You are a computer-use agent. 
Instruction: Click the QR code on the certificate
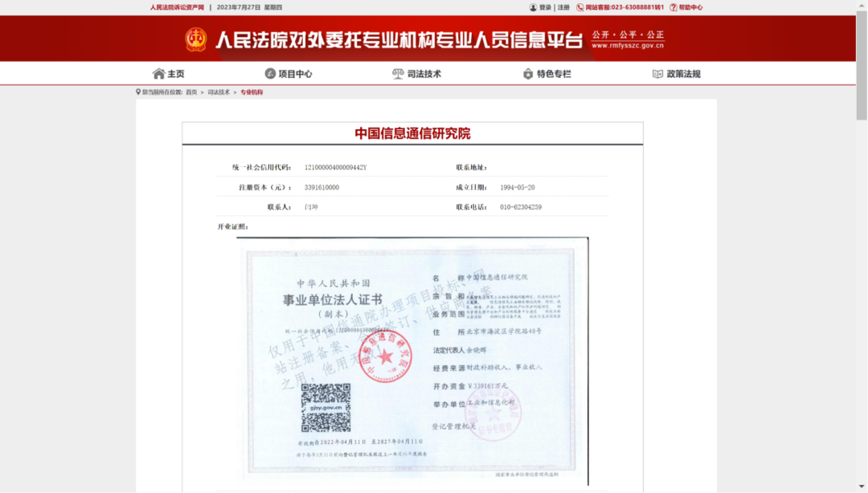(x=326, y=408)
